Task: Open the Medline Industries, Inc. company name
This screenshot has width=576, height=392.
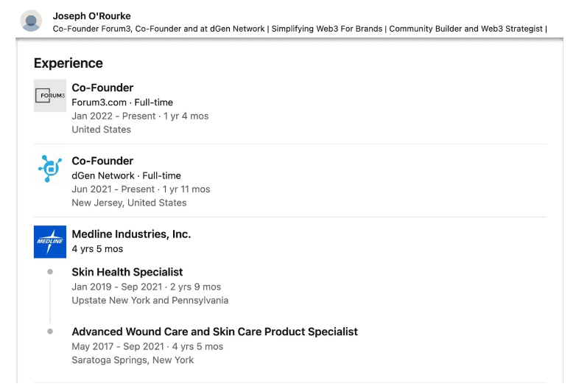Action: point(131,234)
